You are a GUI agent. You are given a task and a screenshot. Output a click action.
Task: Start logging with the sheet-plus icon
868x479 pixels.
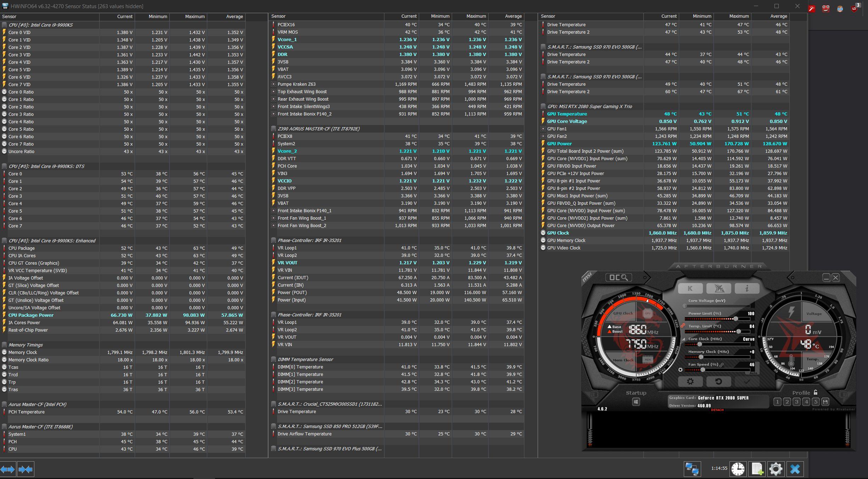(x=757, y=469)
